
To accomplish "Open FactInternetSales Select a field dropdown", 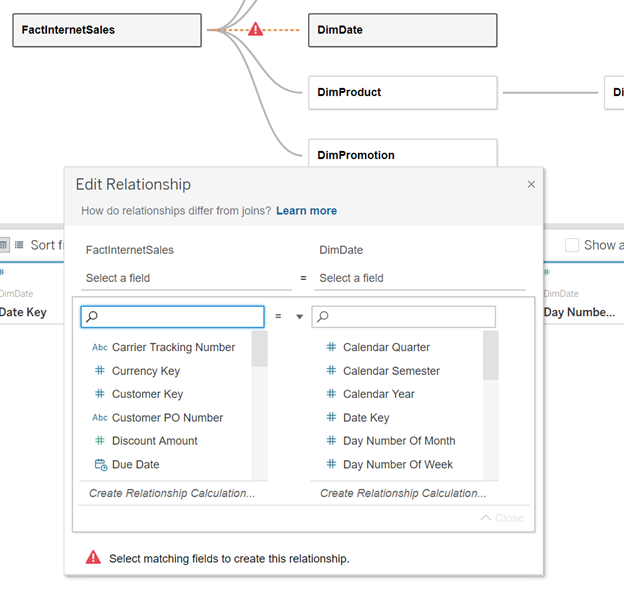I will 186,278.
